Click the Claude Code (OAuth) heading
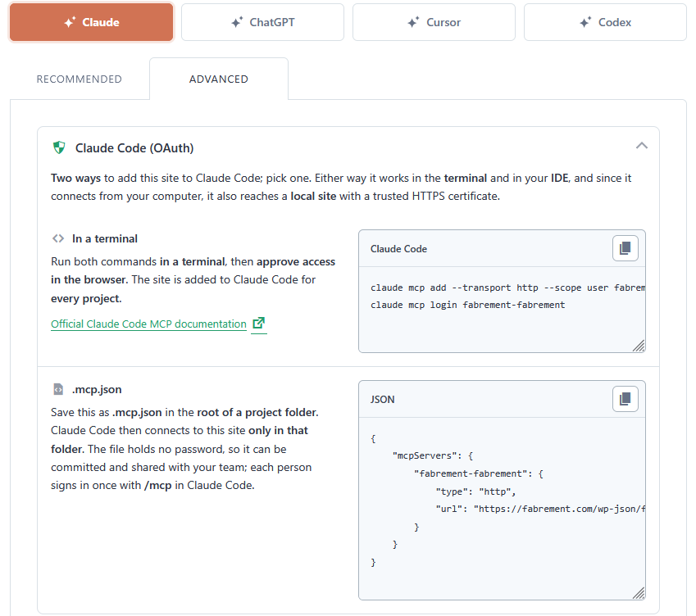This screenshot has width=696, height=616. (134, 148)
